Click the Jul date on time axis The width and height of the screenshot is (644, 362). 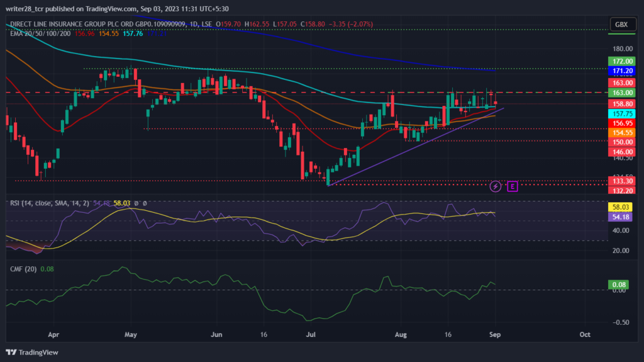[311, 334]
